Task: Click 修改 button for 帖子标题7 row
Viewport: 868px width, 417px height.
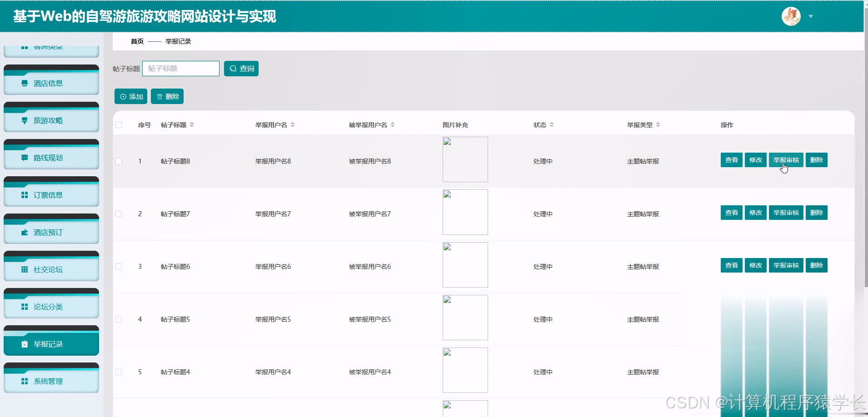Action: click(755, 212)
